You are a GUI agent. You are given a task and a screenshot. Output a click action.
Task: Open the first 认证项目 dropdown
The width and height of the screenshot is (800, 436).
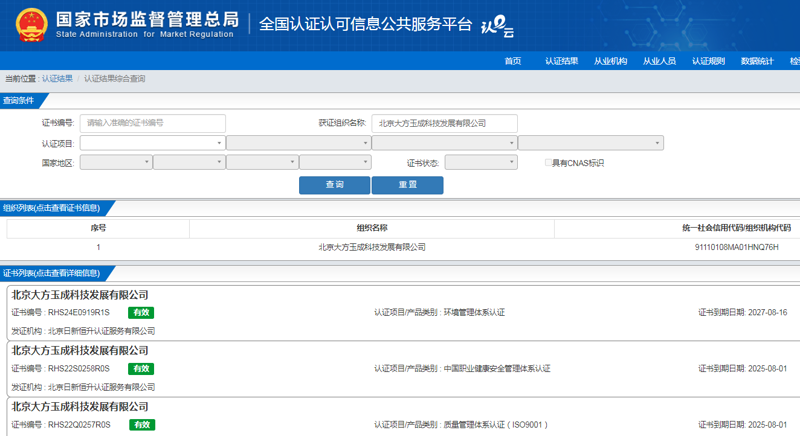[x=152, y=143]
